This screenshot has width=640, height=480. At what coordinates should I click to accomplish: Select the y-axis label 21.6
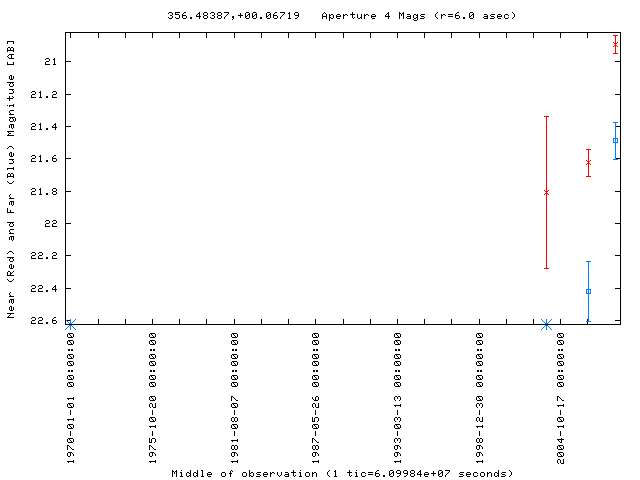(x=44, y=158)
